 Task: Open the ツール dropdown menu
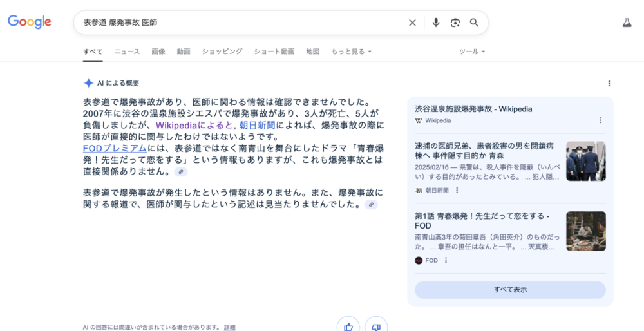[471, 52]
